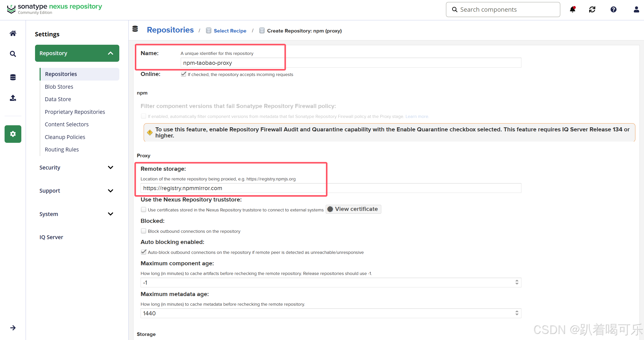The height and width of the screenshot is (340, 644).
Task: Expand the Support section
Action: tap(77, 191)
